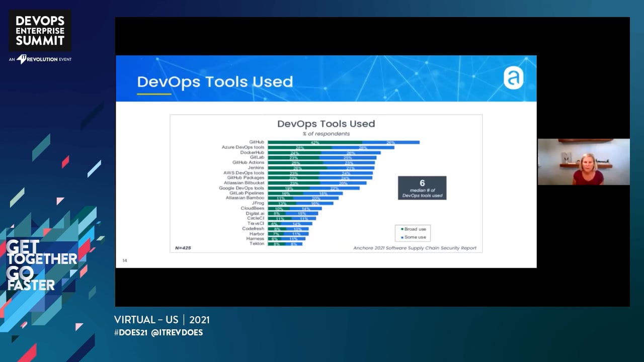644x362 pixels.
Task: Click the "GitHub Actions" row label
Action: pos(249,162)
